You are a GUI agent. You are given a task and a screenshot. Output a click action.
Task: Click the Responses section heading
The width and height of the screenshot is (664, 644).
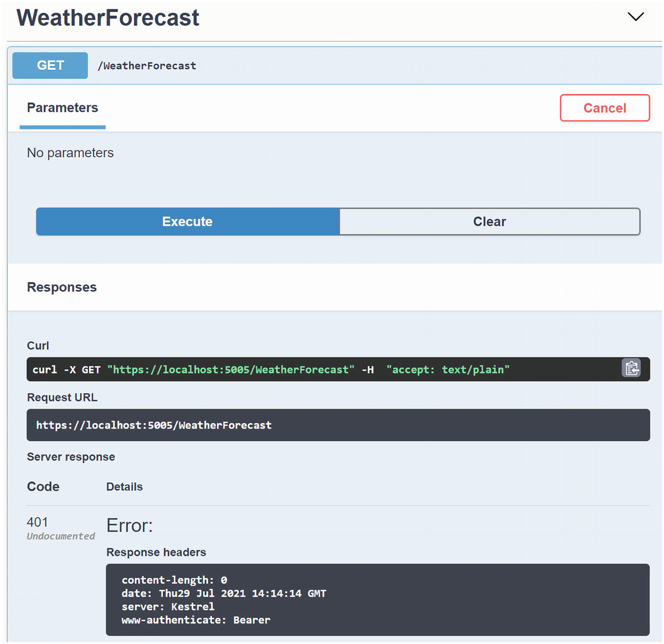[62, 287]
